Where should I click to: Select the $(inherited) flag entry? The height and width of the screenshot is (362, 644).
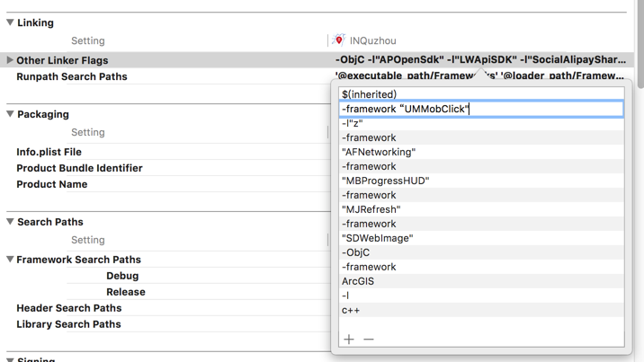[x=369, y=94]
